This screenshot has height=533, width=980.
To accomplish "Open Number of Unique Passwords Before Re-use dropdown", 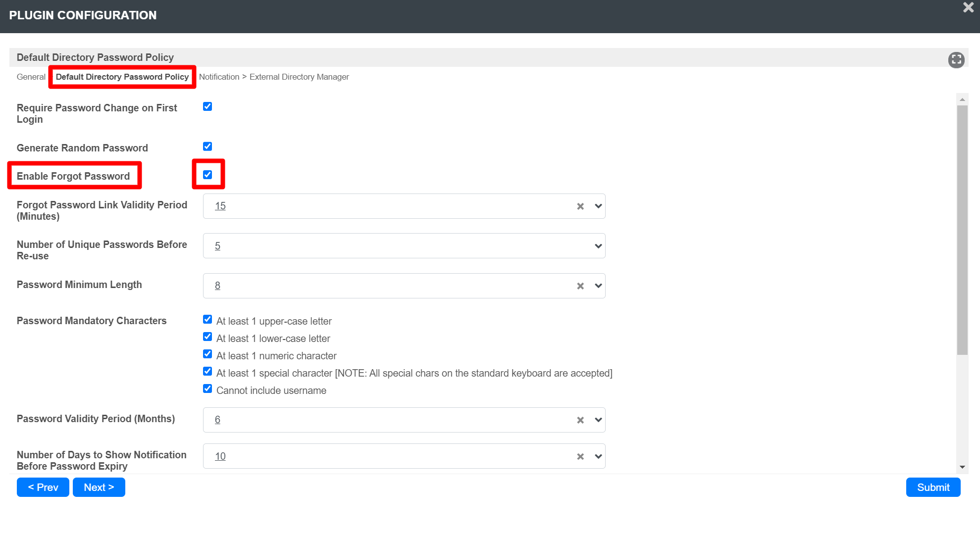I will [598, 246].
